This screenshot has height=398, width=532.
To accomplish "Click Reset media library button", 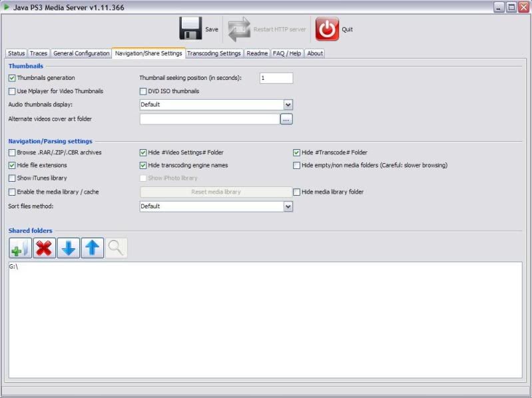I will coord(216,192).
